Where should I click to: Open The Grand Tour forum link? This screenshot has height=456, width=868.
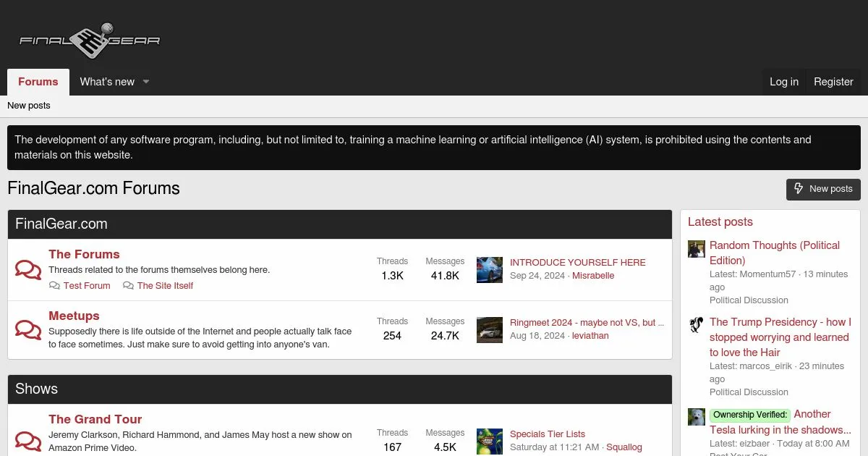point(95,419)
